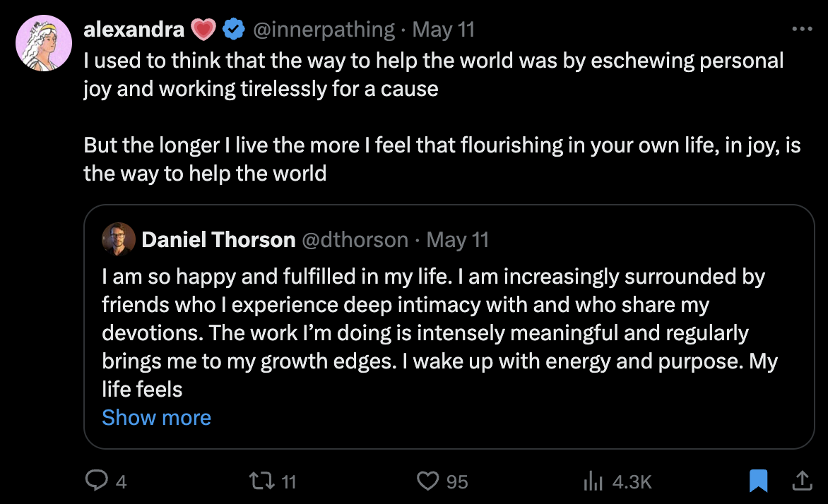Click the alexandra display name

pos(135,29)
